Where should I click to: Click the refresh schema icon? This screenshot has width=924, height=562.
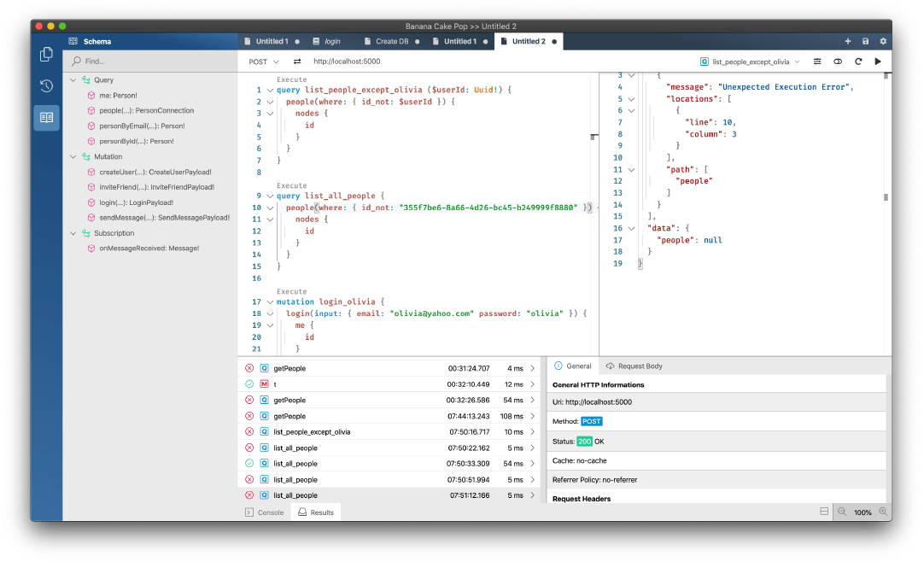[x=857, y=61]
